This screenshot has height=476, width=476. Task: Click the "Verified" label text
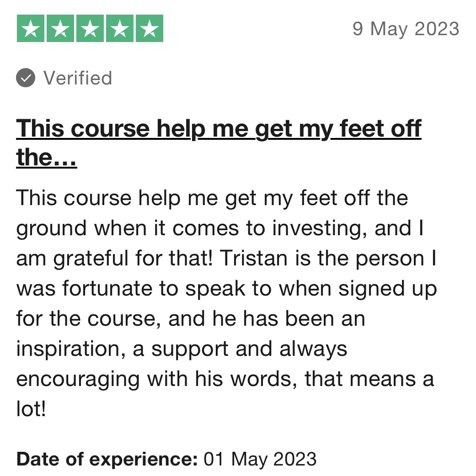click(x=78, y=78)
